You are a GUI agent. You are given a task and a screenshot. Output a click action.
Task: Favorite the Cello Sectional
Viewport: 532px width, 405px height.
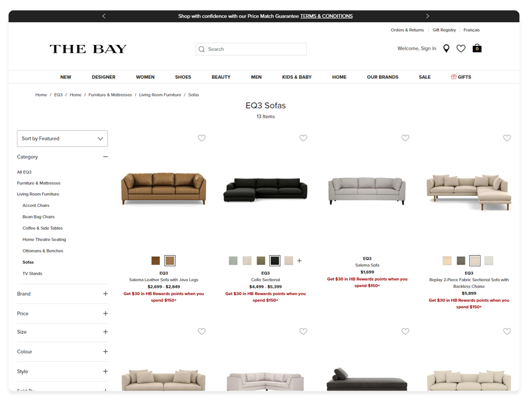tap(303, 138)
